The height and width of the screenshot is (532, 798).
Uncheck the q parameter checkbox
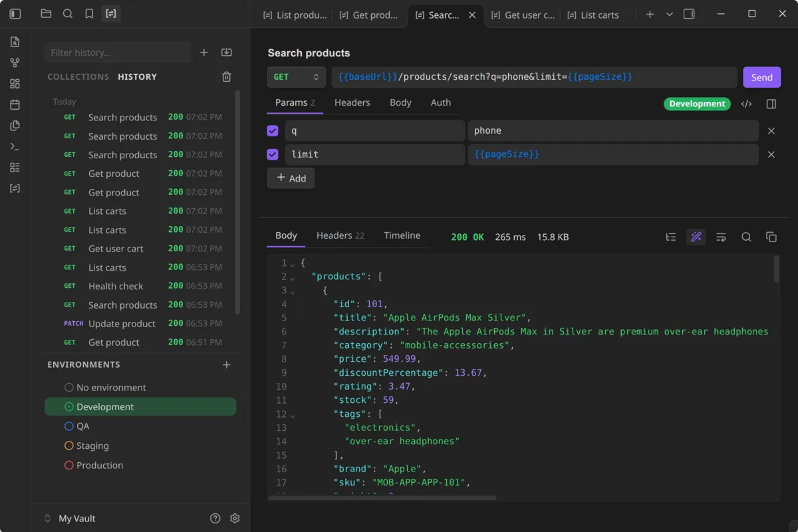[x=273, y=131]
